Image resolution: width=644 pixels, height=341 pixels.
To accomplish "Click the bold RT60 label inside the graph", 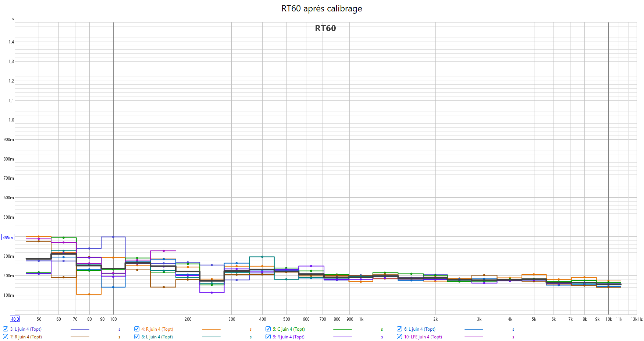I will (x=325, y=28).
